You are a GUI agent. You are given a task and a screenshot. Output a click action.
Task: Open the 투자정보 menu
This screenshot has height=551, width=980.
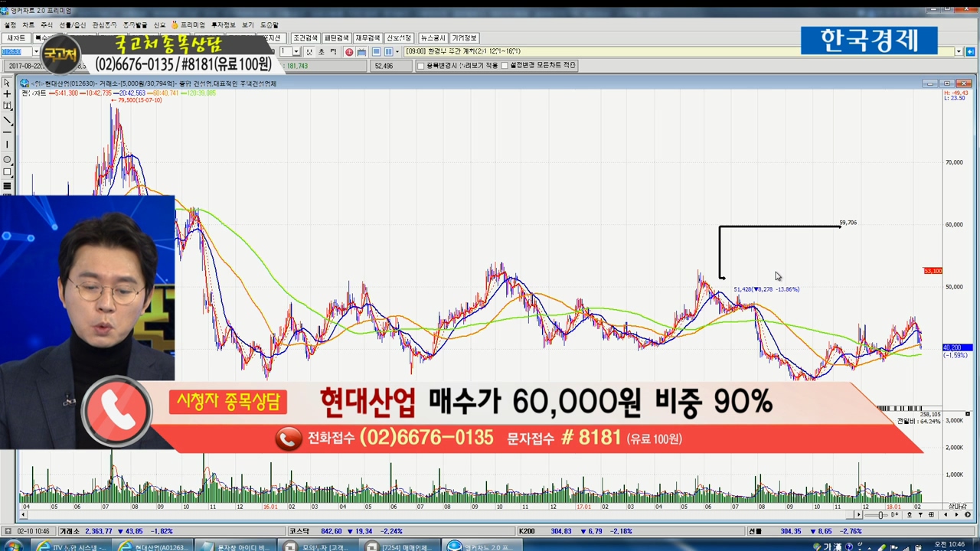click(x=224, y=25)
